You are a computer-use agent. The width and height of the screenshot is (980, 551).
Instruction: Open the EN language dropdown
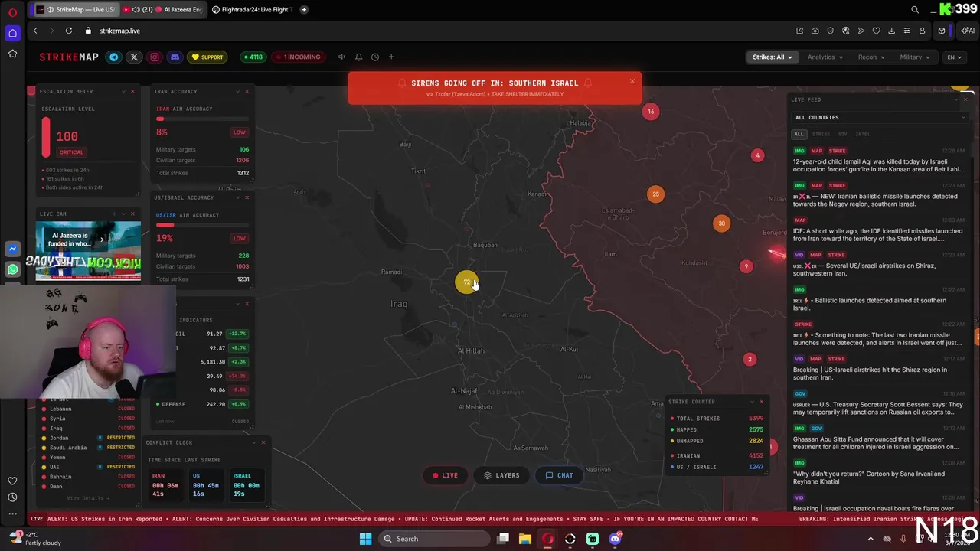(954, 57)
